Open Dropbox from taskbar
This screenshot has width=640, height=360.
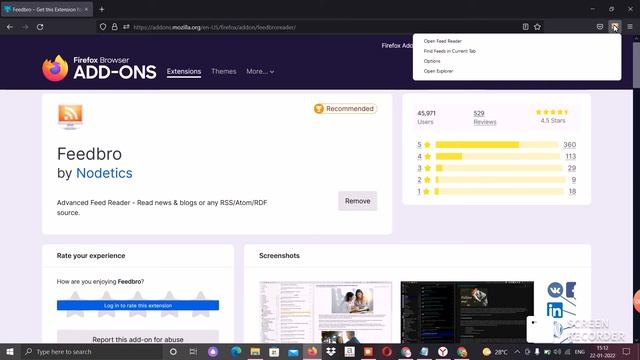click(331, 351)
